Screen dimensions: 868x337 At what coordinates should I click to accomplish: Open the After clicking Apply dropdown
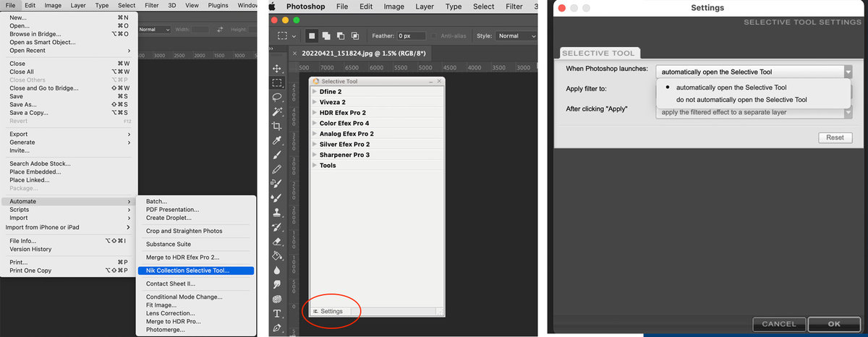pyautogui.click(x=754, y=113)
